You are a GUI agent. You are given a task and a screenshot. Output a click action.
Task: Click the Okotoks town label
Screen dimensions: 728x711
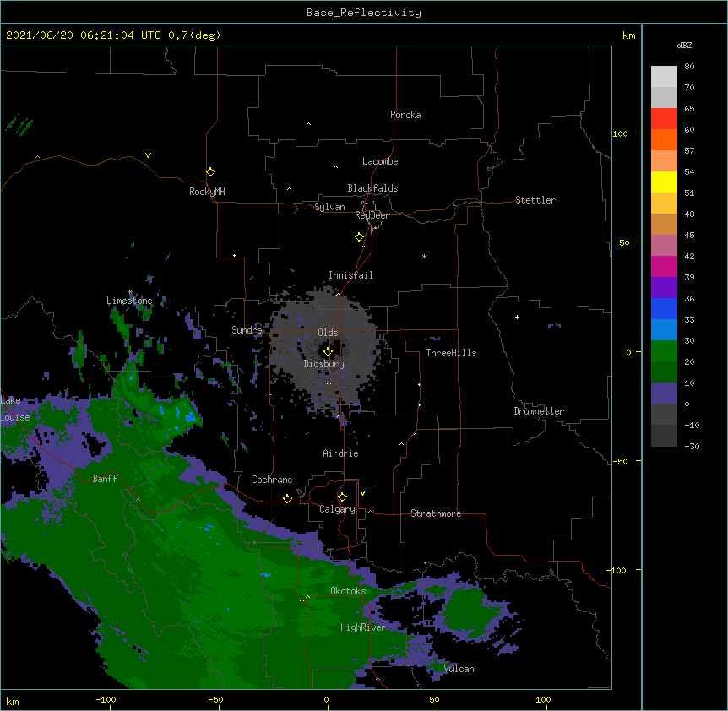348,591
